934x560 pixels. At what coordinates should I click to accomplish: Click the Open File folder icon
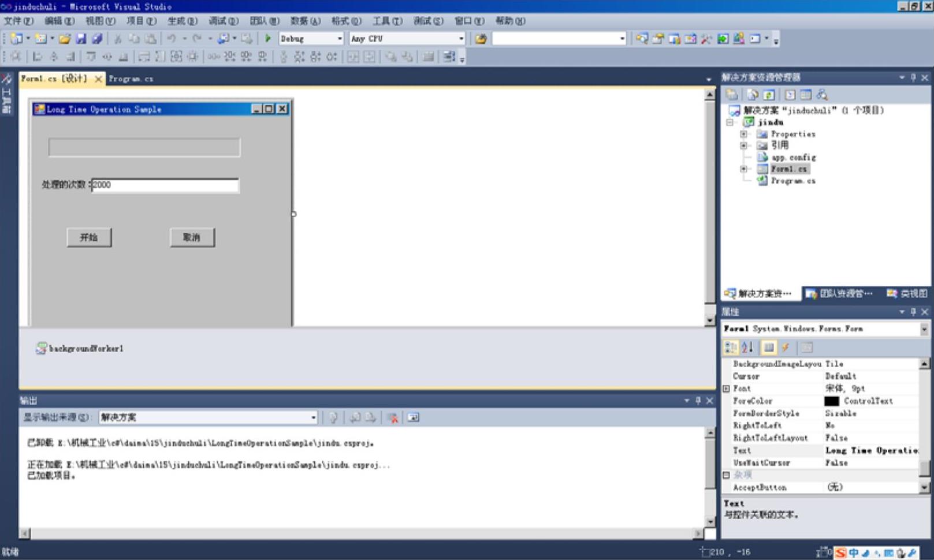[65, 39]
